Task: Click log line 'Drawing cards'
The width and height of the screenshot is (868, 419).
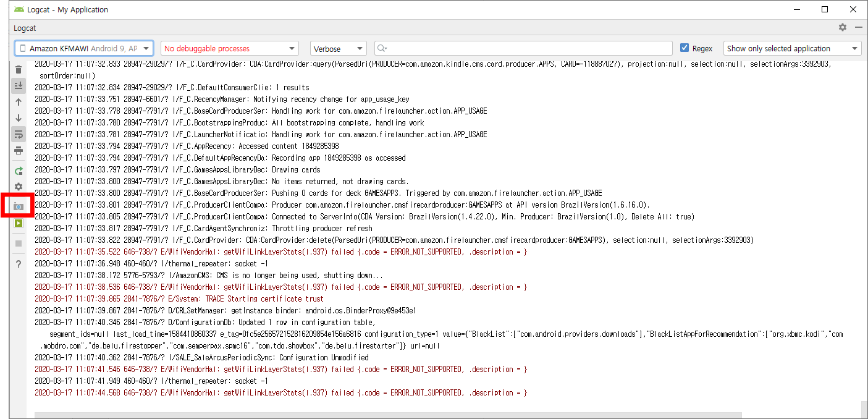Action: [x=177, y=169]
